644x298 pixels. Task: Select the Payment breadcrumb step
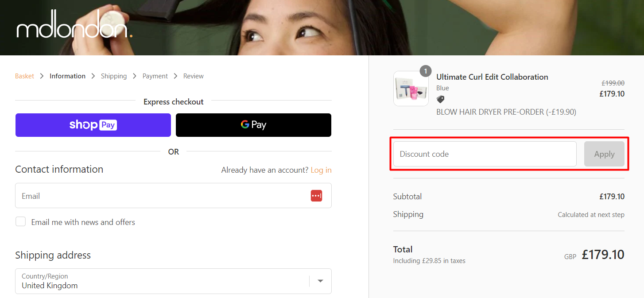[x=155, y=76]
